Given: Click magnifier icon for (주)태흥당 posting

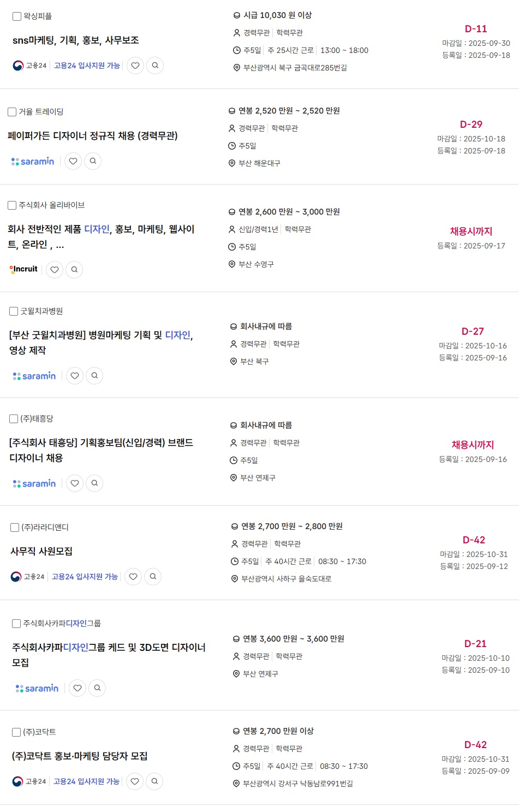Looking at the screenshot, I should click(x=94, y=483).
